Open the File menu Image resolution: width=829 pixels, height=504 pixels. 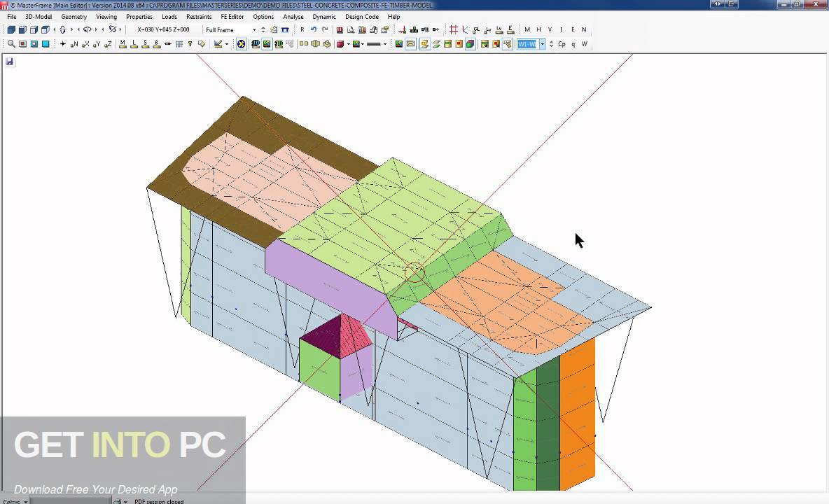point(12,17)
